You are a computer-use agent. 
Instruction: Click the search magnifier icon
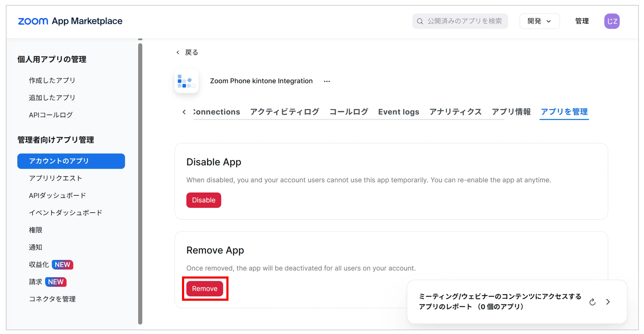pos(420,21)
